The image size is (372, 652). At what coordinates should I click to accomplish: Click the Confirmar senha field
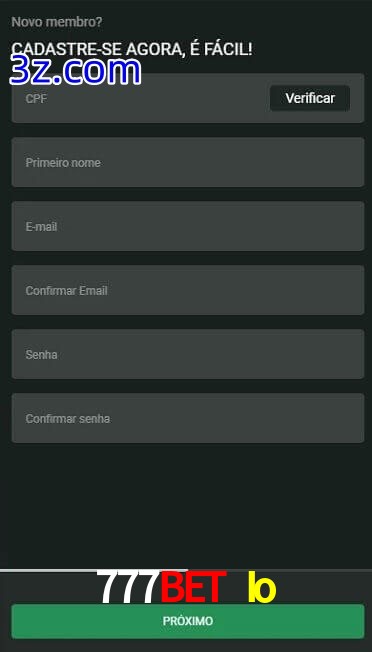point(188,418)
